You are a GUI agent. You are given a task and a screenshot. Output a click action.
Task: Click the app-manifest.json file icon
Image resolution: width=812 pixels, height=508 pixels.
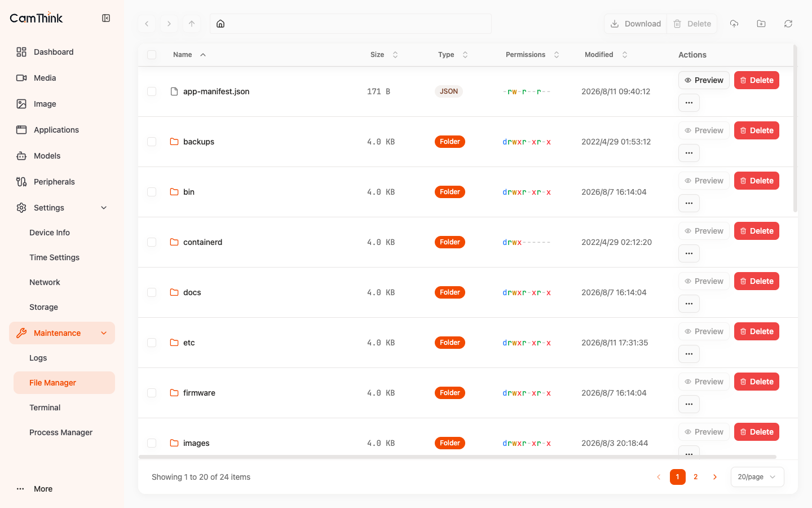point(174,91)
